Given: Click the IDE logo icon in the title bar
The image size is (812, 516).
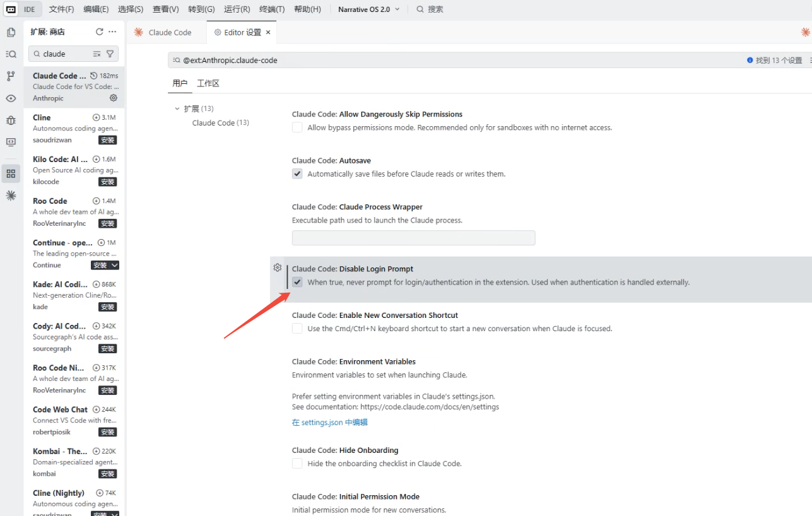Looking at the screenshot, I should [x=11, y=9].
